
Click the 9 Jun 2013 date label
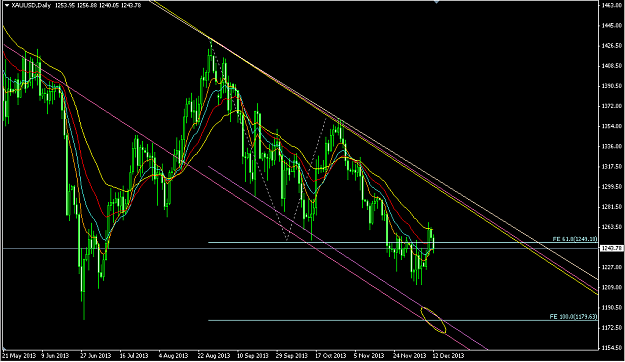[55, 356]
